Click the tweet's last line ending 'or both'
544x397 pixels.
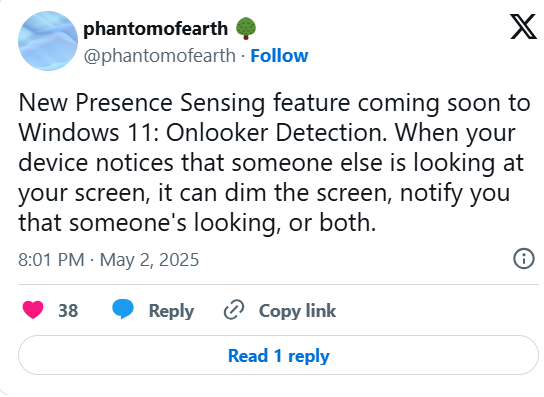[x=197, y=222]
